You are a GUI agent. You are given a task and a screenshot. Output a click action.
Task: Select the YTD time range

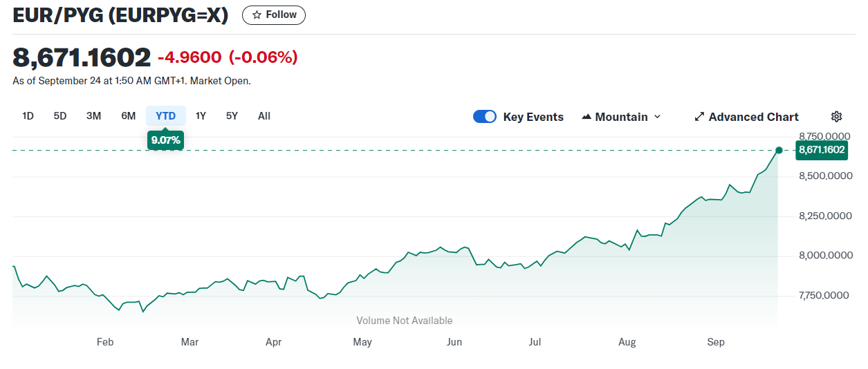(x=165, y=116)
